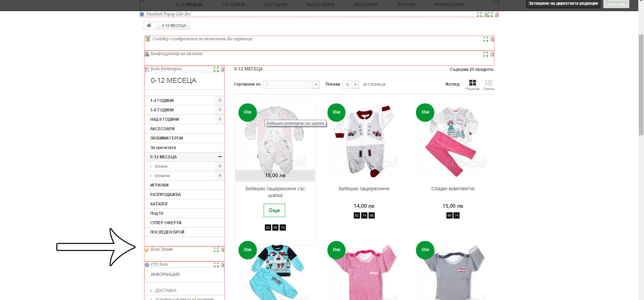This screenshot has height=300, width=644.
Task: Click the page vertical scrollbar thumb
Action: (641, 85)
